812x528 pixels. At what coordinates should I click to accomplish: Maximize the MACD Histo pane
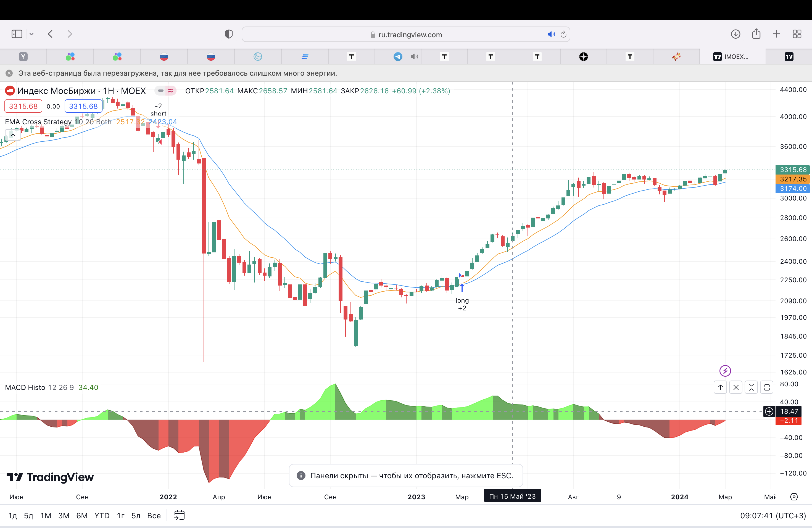(x=767, y=387)
